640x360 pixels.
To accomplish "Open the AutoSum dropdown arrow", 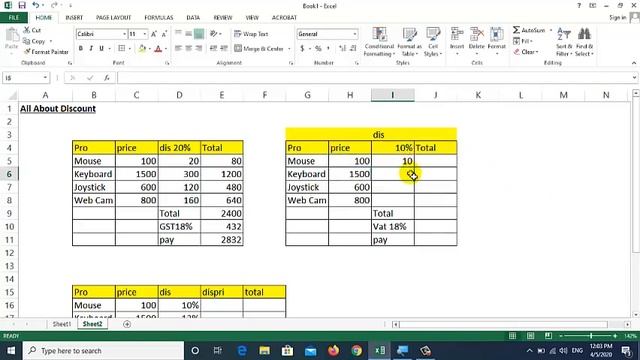I will point(551,30).
